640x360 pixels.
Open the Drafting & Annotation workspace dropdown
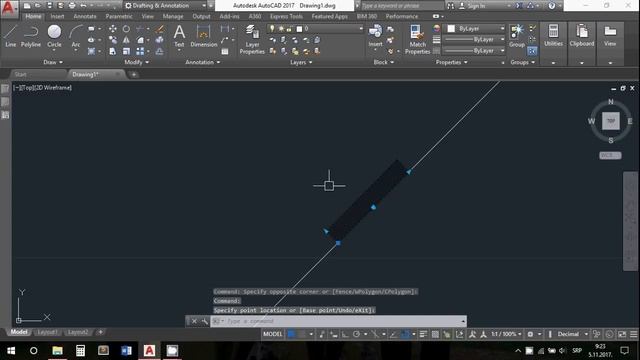point(165,6)
